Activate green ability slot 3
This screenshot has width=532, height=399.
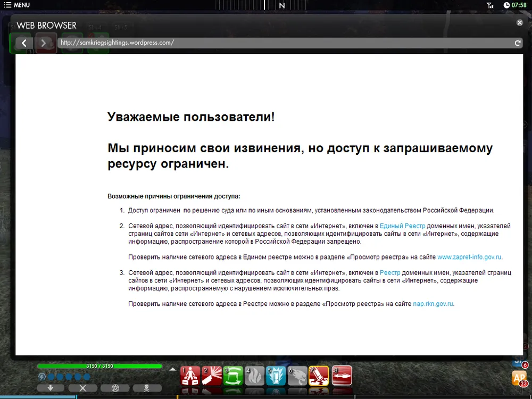pyautogui.click(x=232, y=376)
